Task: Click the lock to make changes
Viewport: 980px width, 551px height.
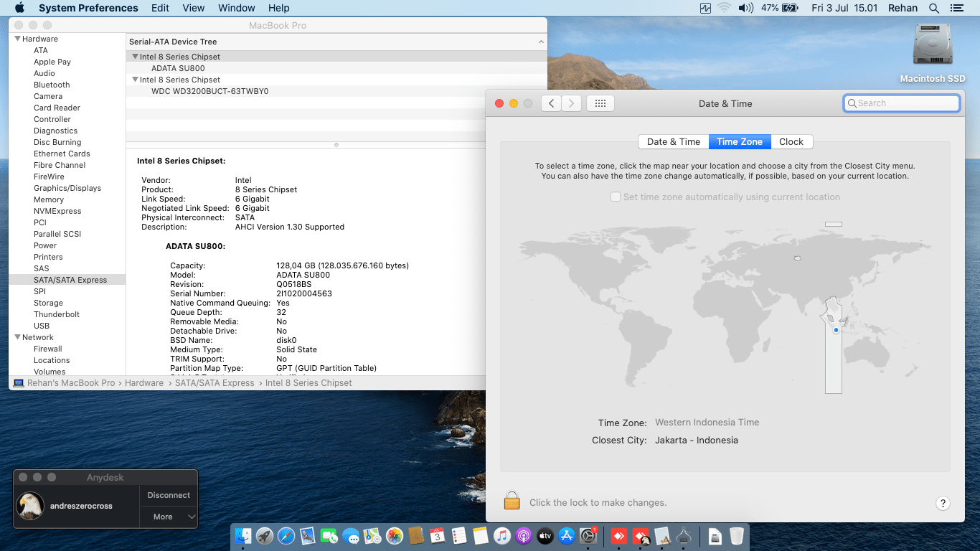Action: (512, 500)
